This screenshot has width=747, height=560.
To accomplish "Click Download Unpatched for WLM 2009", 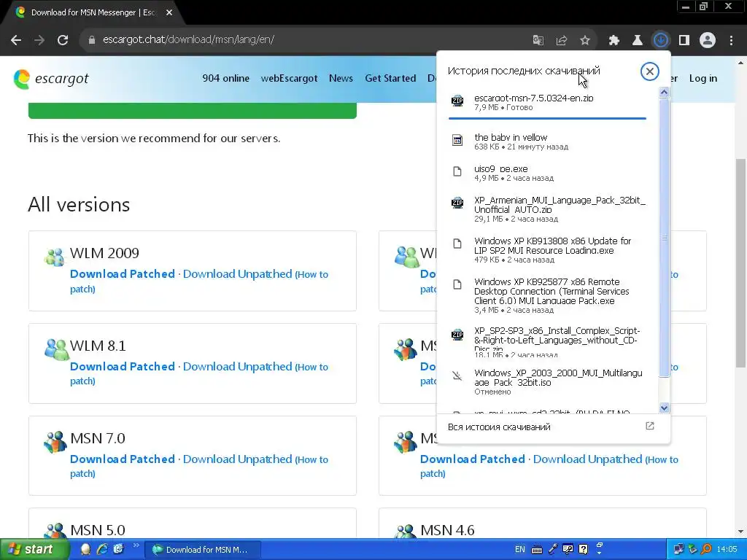I will (237, 274).
